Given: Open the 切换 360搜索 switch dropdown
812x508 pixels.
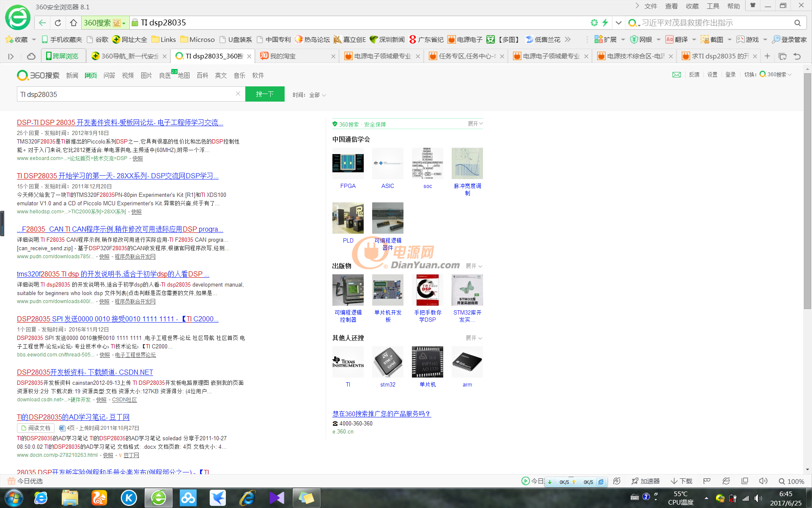Looking at the screenshot, I should [768, 75].
